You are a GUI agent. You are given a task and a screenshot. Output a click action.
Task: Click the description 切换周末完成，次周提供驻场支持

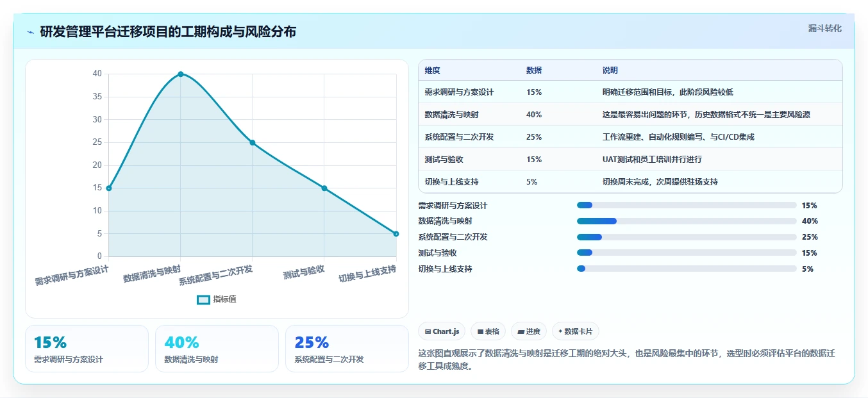[x=660, y=182]
